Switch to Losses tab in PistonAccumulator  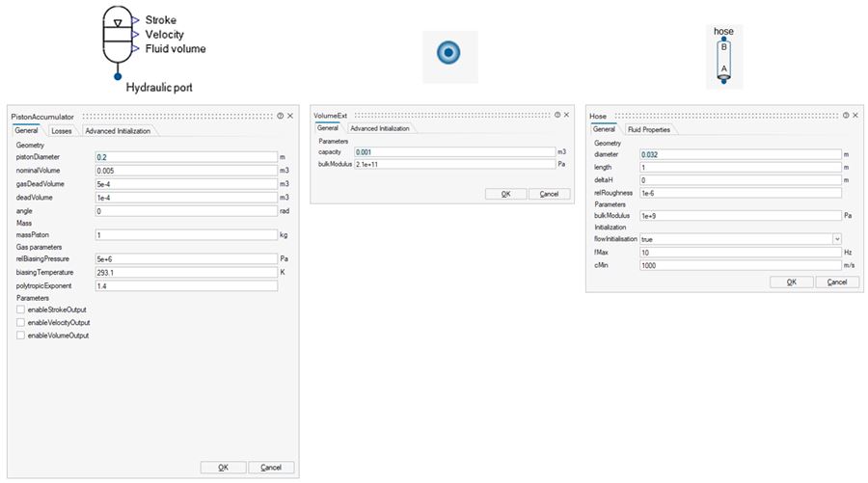61,131
